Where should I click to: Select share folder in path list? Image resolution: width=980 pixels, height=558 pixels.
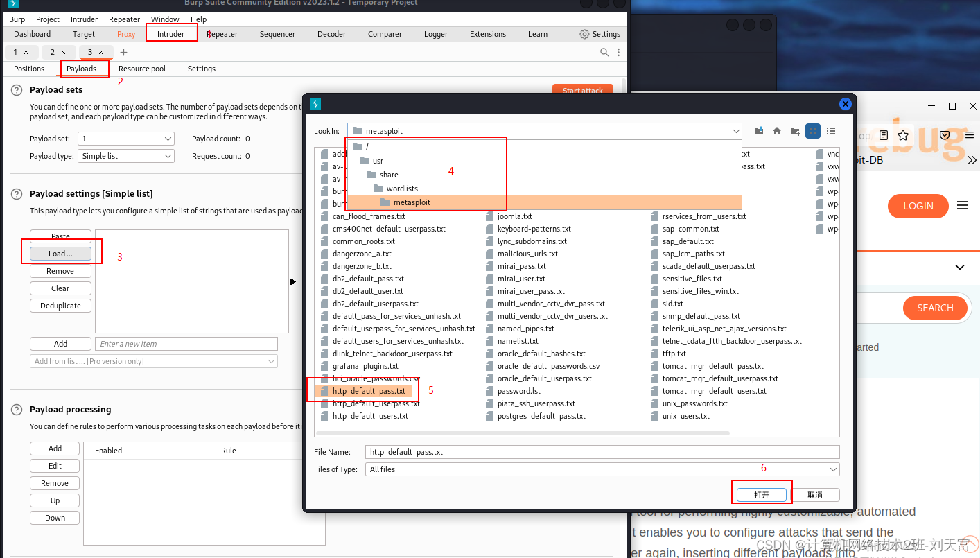click(x=543, y=175)
